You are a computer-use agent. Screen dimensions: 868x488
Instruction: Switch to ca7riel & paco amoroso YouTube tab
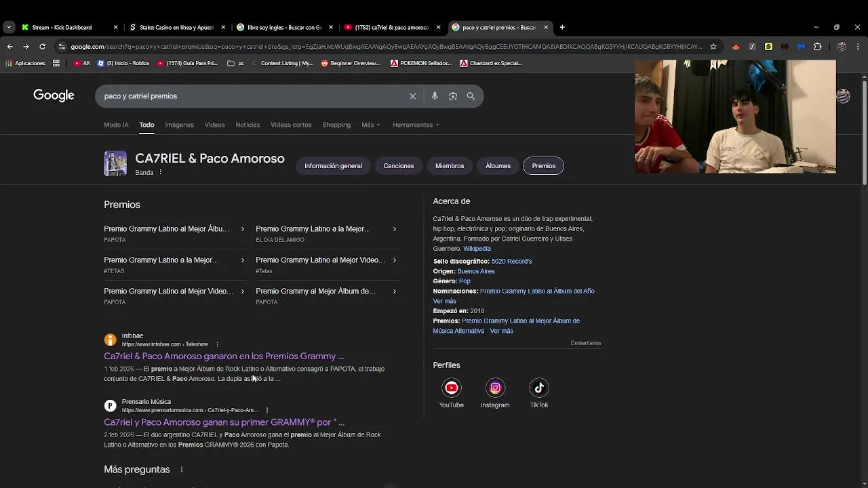click(391, 27)
